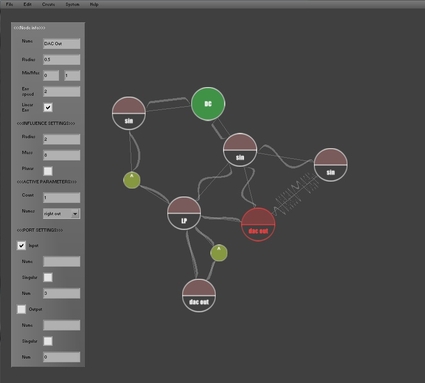Select the sin node left of DC
The width and height of the screenshot is (425, 383).
click(x=129, y=113)
